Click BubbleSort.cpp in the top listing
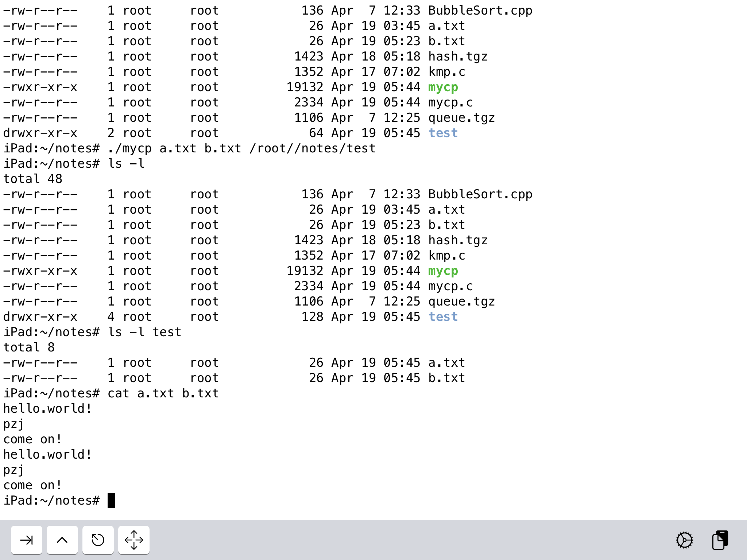Viewport: 747px width, 560px height. tap(480, 11)
